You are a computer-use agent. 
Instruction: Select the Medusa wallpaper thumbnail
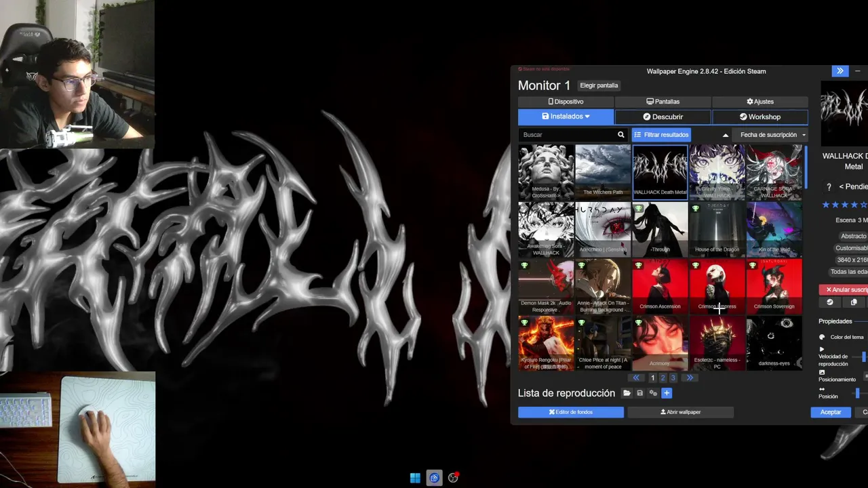pyautogui.click(x=546, y=172)
